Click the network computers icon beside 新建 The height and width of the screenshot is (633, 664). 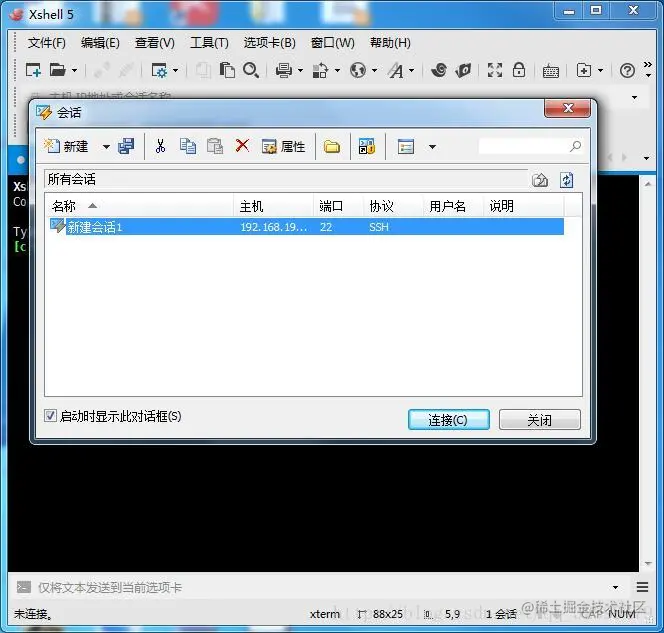coord(126,147)
